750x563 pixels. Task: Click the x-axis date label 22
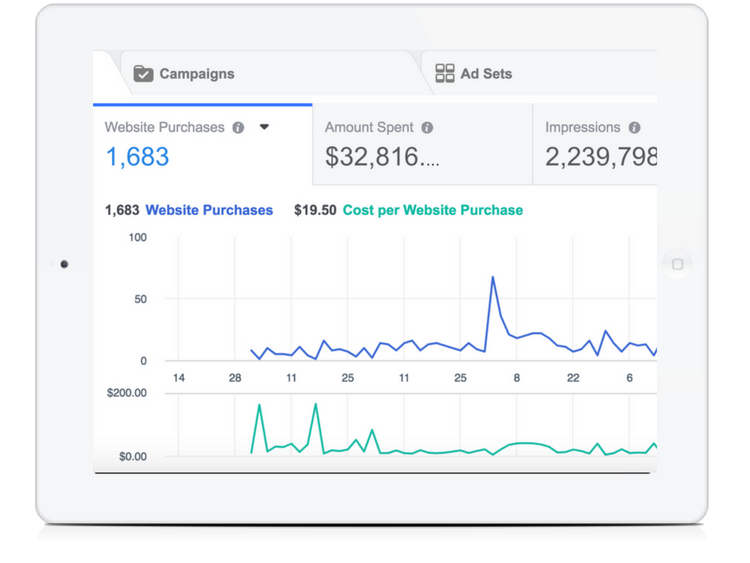[573, 378]
